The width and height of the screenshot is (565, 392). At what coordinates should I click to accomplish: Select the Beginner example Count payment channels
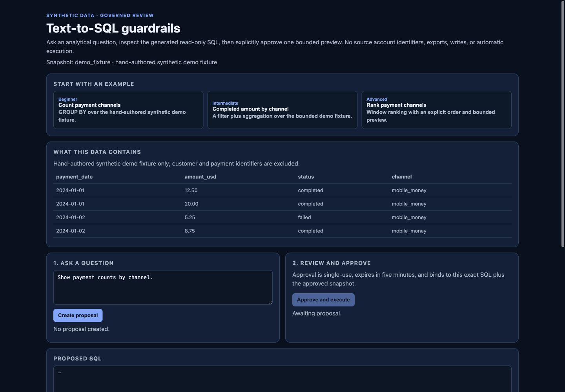pos(128,110)
